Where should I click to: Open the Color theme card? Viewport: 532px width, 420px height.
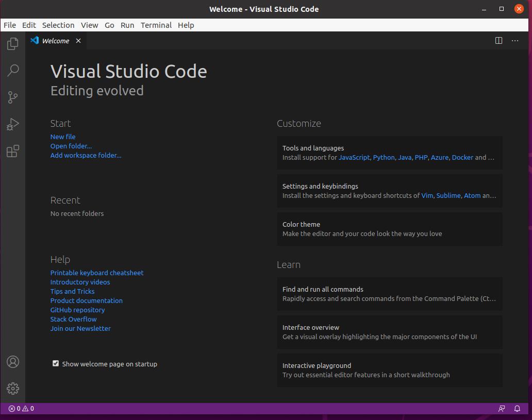coord(390,229)
